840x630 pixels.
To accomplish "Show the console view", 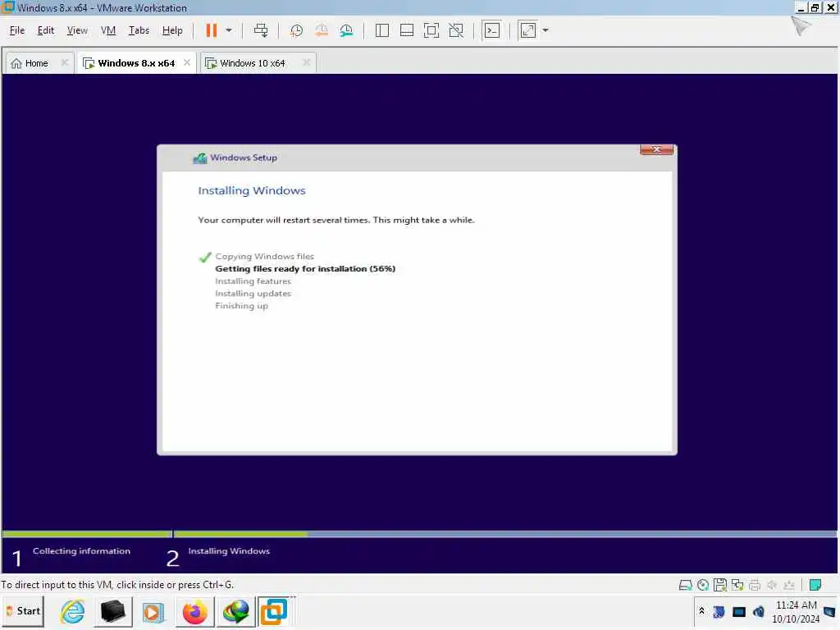I will [492, 30].
